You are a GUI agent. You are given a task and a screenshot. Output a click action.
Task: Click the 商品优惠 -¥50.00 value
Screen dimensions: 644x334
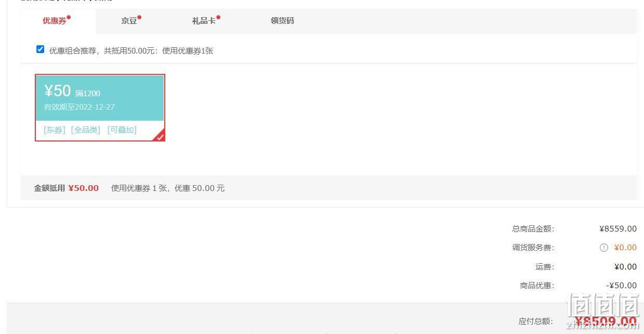pyautogui.click(x=621, y=286)
